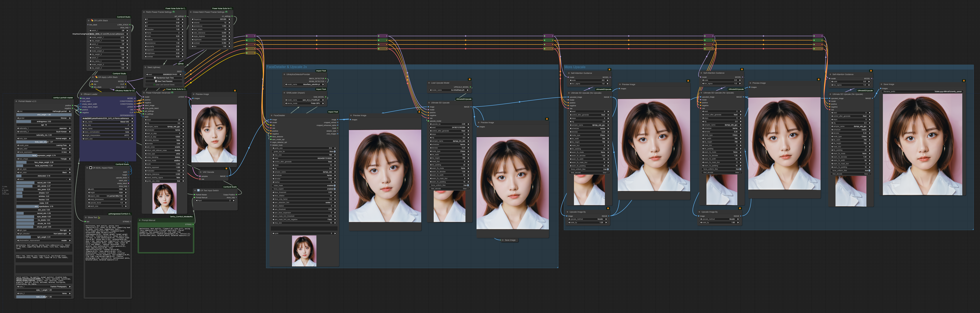Open the shot Half-length portrait dropdown
Screen dimensions: 980x313
tap(44, 111)
